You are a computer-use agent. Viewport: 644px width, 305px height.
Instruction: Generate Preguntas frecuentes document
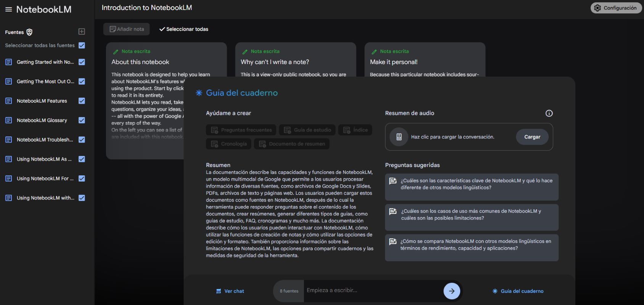pyautogui.click(x=241, y=130)
